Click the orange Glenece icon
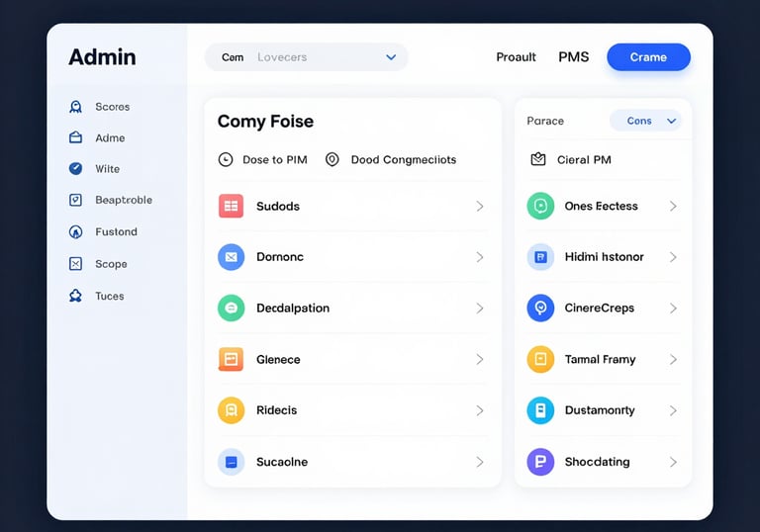Image resolution: width=760 pixels, height=532 pixels. click(x=232, y=359)
